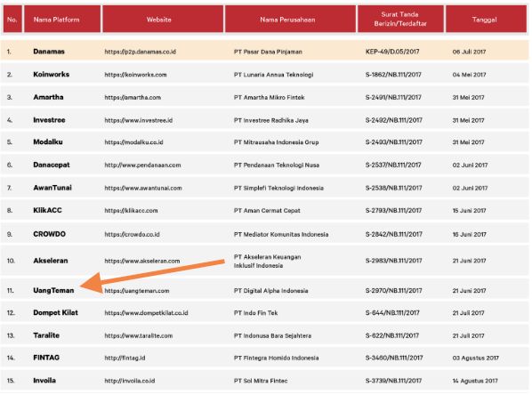
Task: Click company PT Simplefi Teknologi Indonesia
Action: 278,188
